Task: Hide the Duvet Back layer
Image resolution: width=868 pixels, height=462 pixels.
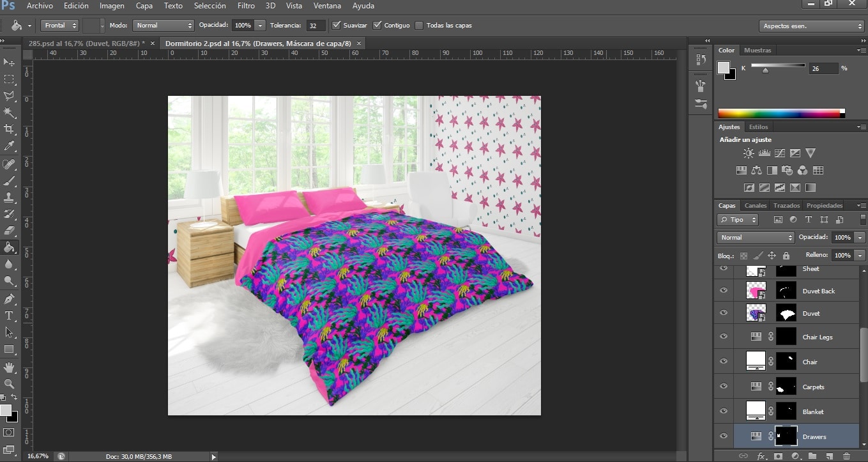Action: point(724,291)
